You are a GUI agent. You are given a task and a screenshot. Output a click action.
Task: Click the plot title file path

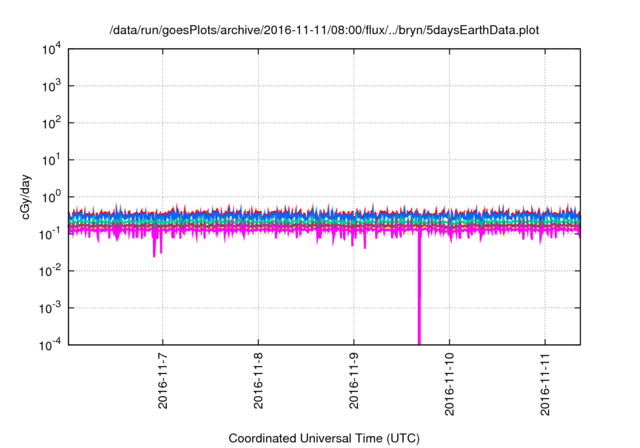324,30
